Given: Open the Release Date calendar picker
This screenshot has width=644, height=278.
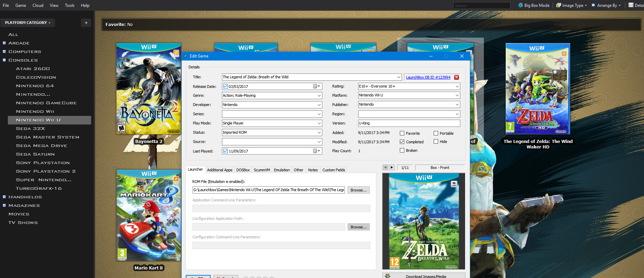Looking at the screenshot, I should 317,87.
